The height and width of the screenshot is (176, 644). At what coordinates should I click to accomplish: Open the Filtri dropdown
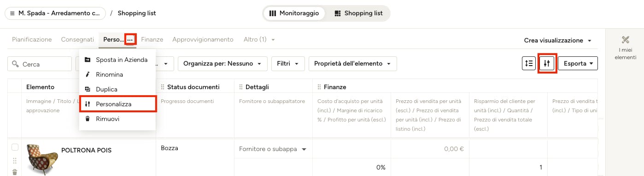(x=288, y=64)
